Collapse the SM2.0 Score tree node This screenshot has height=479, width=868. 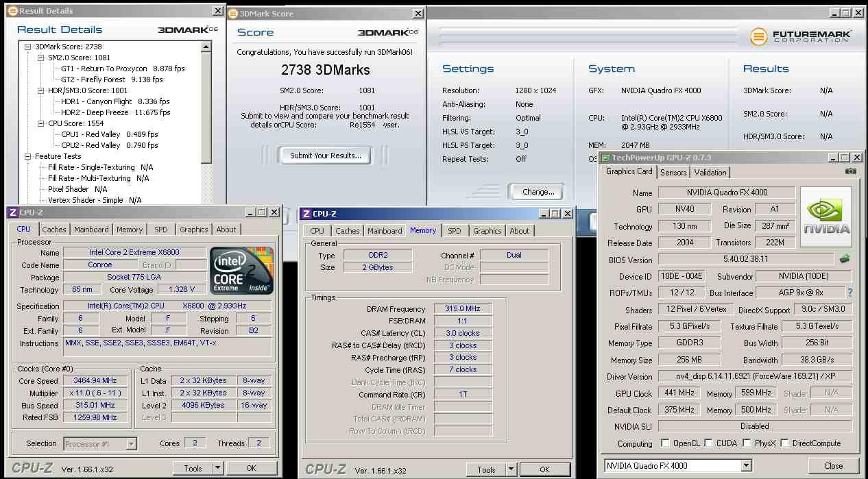pyautogui.click(x=41, y=58)
